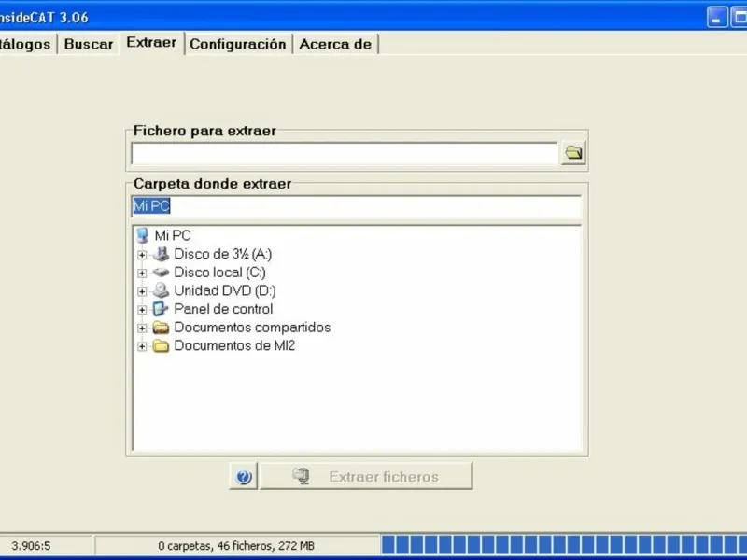The width and height of the screenshot is (747, 560).
Task: Click the Extraer ficheros button
Action: [366, 476]
